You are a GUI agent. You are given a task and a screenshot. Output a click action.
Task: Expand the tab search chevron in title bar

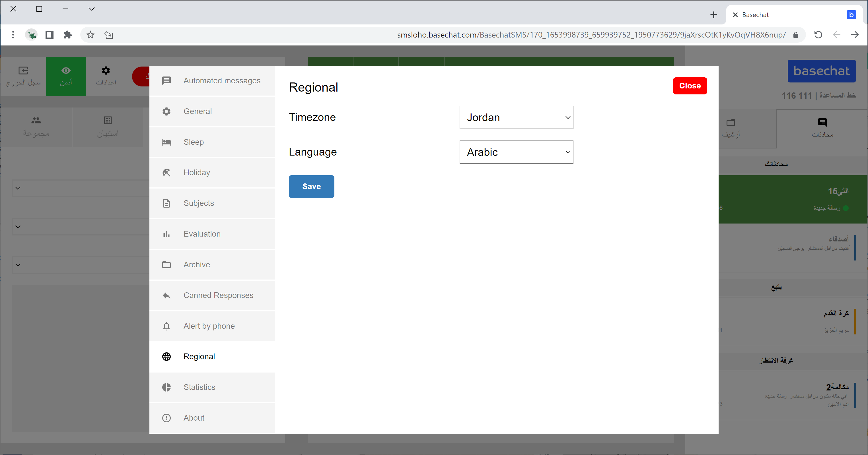(x=92, y=9)
